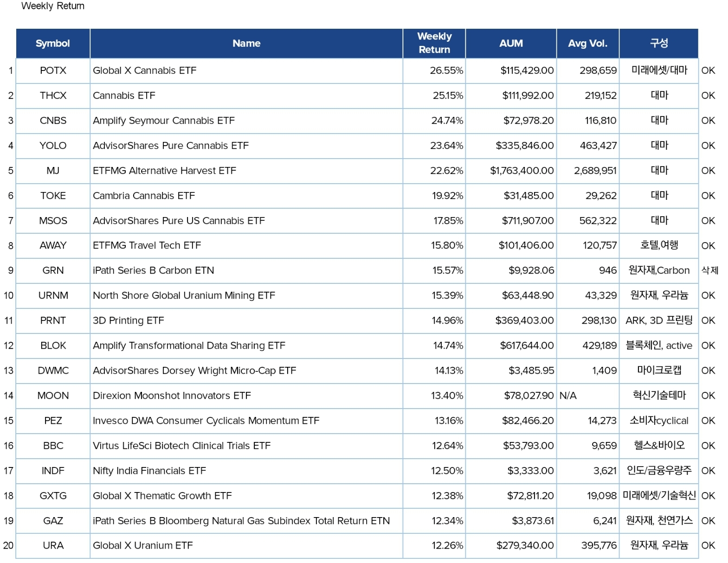Click ETFMG Alternative Harvest ETF name
Screen dimensions: 728x563
(165, 171)
